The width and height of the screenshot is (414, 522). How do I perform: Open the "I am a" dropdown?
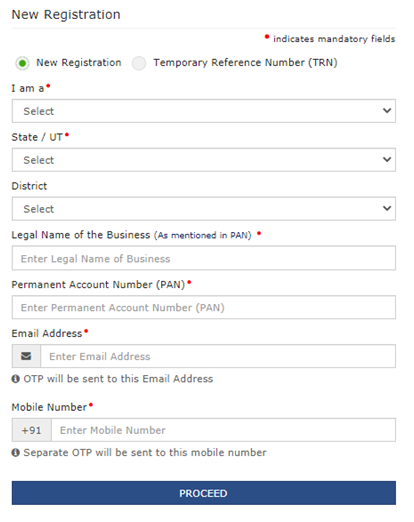(204, 111)
